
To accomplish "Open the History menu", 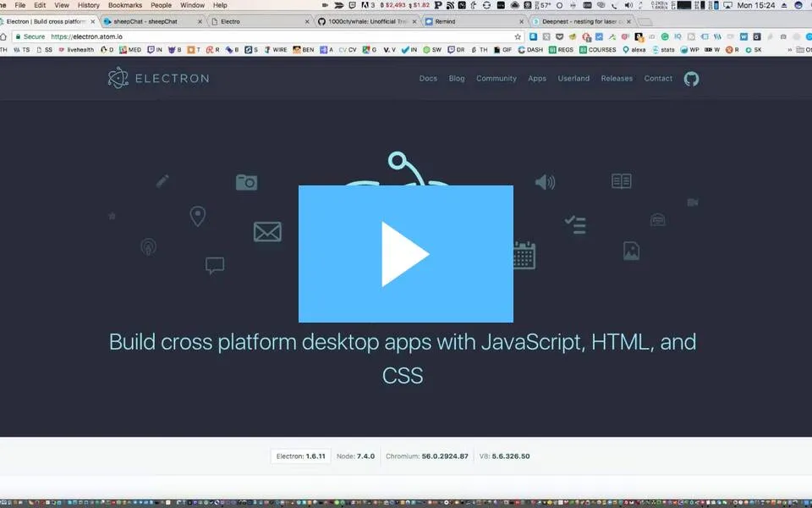I will [89, 5].
